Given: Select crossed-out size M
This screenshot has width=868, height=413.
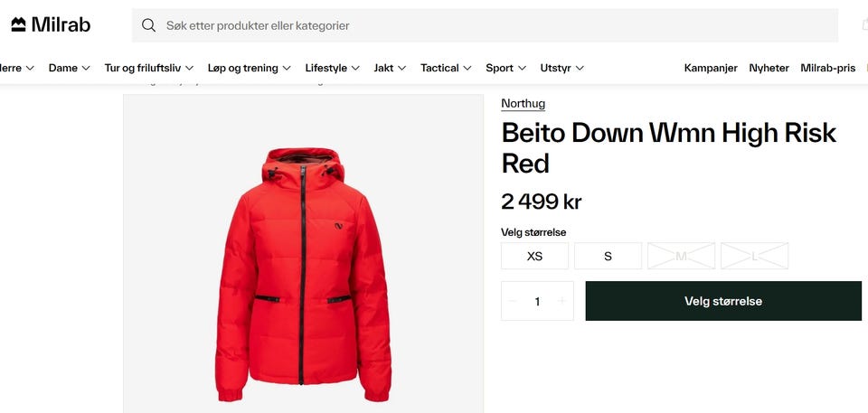Looking at the screenshot, I should coord(681,256).
